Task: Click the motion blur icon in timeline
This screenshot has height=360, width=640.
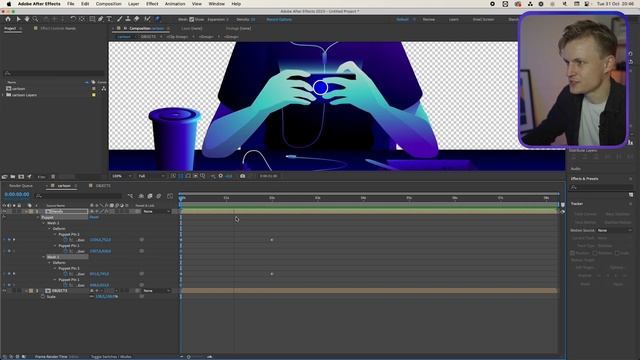Action: tap(159, 196)
